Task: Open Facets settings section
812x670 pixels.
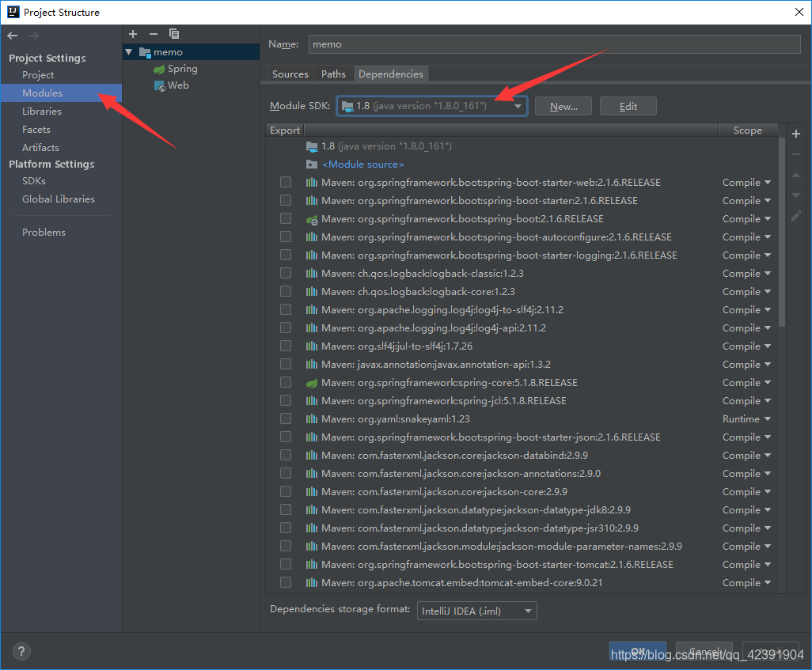Action: (x=36, y=130)
